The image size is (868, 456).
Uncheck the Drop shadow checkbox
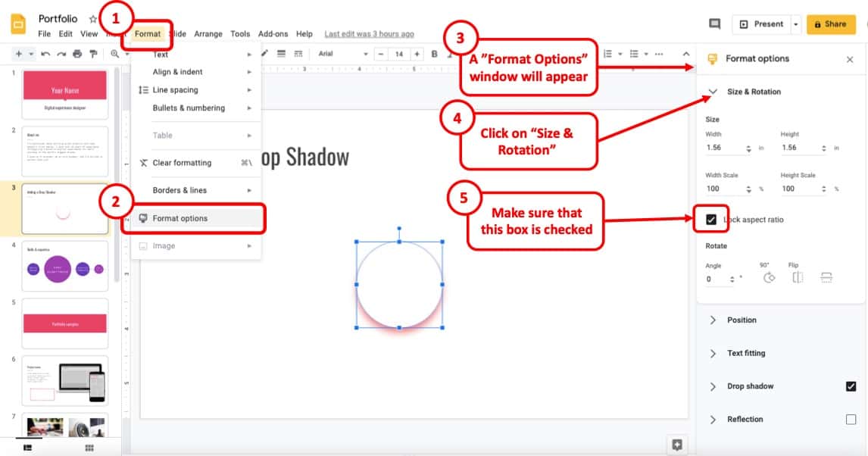click(x=851, y=386)
